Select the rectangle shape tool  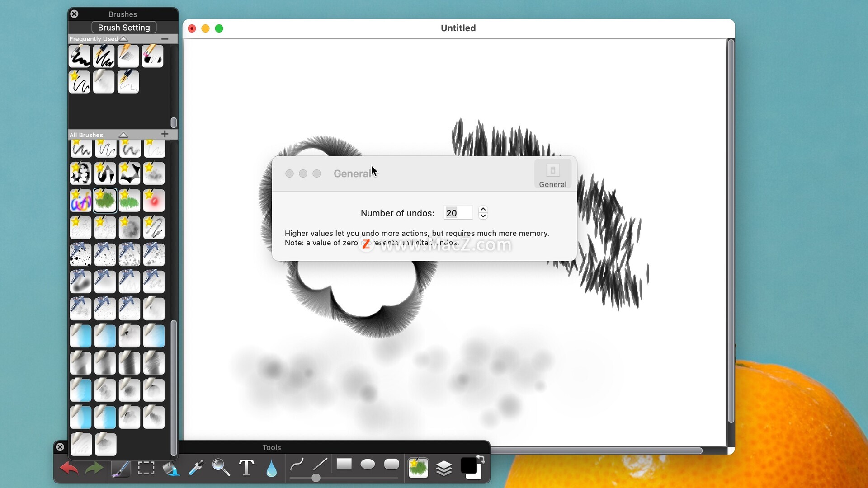[344, 464]
